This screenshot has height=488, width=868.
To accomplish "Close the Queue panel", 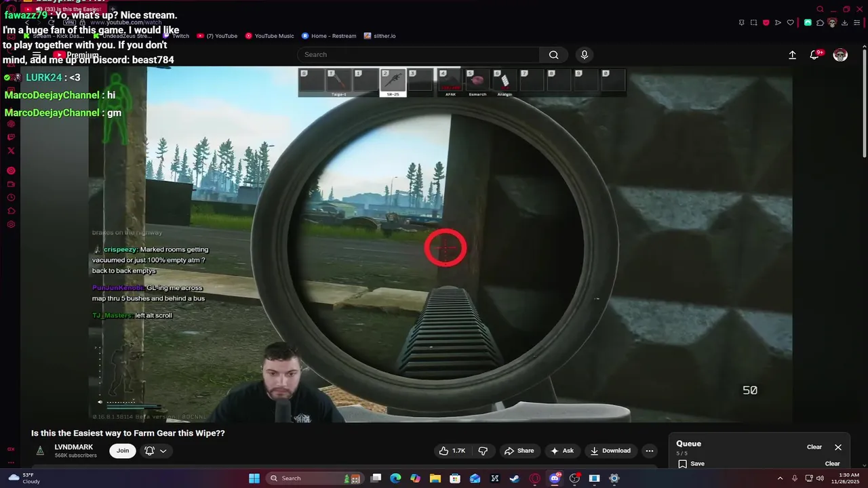I will [838, 447].
